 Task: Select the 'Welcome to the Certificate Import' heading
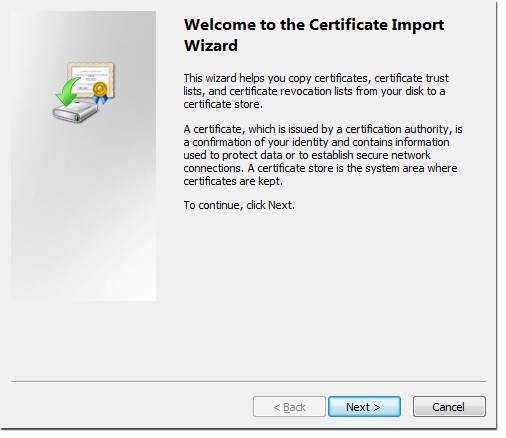click(x=314, y=25)
